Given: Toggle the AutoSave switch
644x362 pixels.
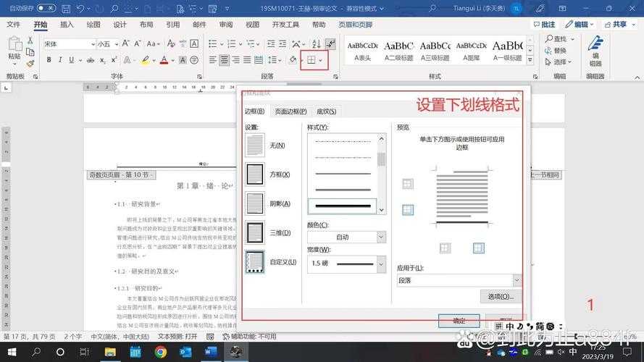Looking at the screenshot, I should (x=46, y=8).
